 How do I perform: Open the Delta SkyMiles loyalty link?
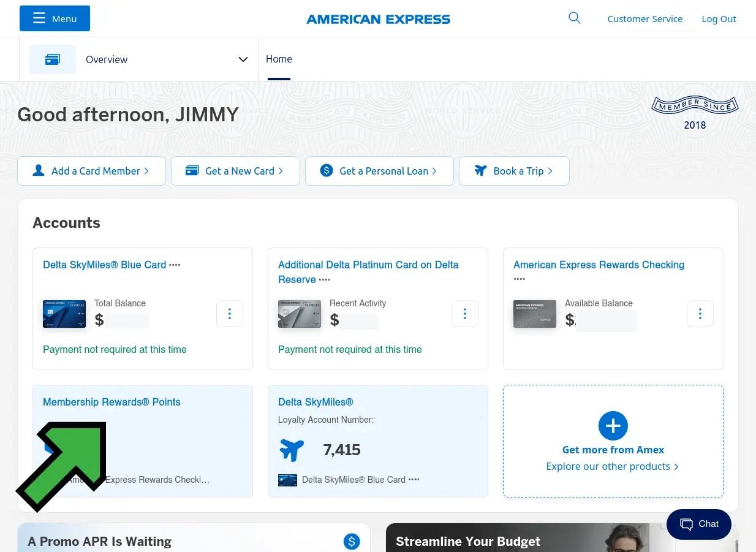coord(316,402)
